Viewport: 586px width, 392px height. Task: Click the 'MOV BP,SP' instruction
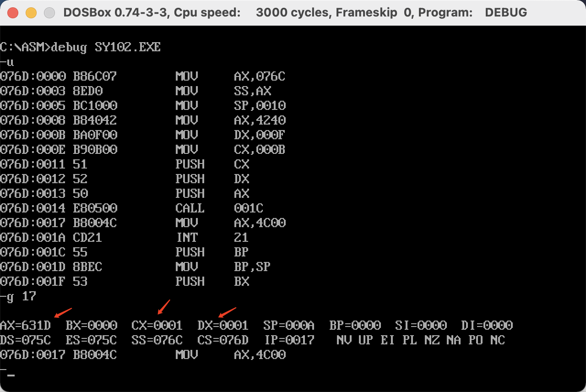(x=223, y=267)
